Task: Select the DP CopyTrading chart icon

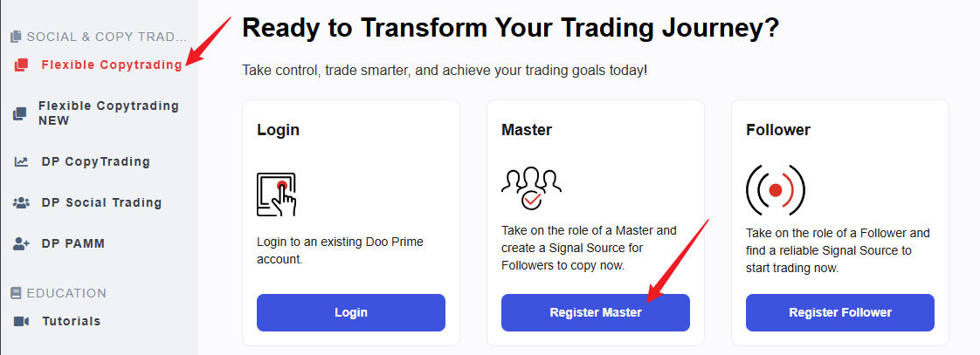Action: click(21, 161)
